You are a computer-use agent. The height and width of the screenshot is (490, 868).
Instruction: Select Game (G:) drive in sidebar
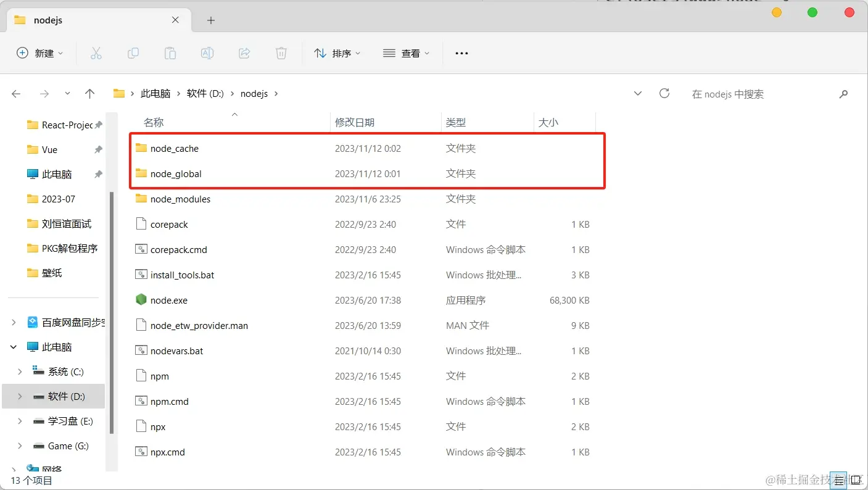coord(61,446)
